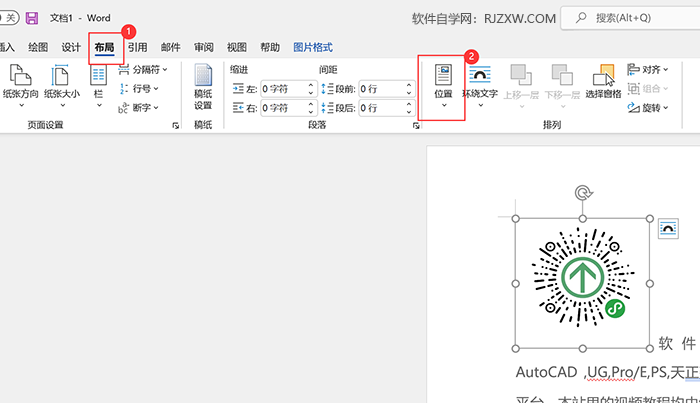Viewport: 700px width, 403px height.
Task: Open 段落 paragraph dialog launcher
Action: click(416, 126)
